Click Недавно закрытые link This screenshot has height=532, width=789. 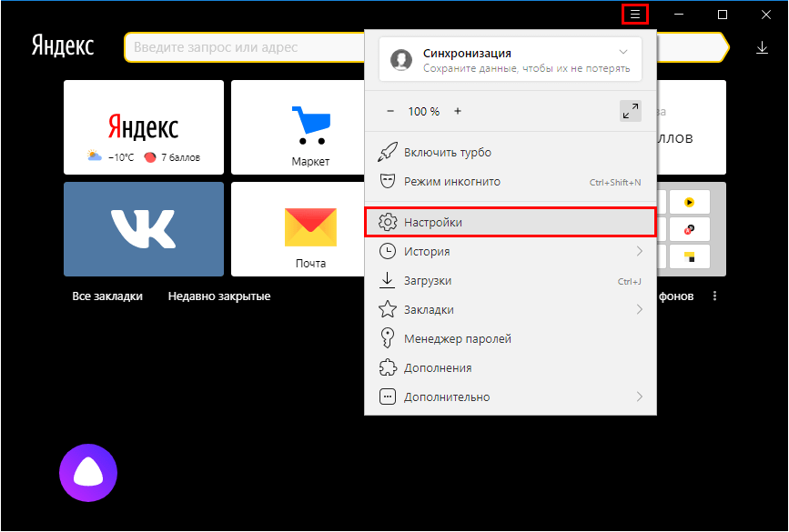tap(219, 296)
